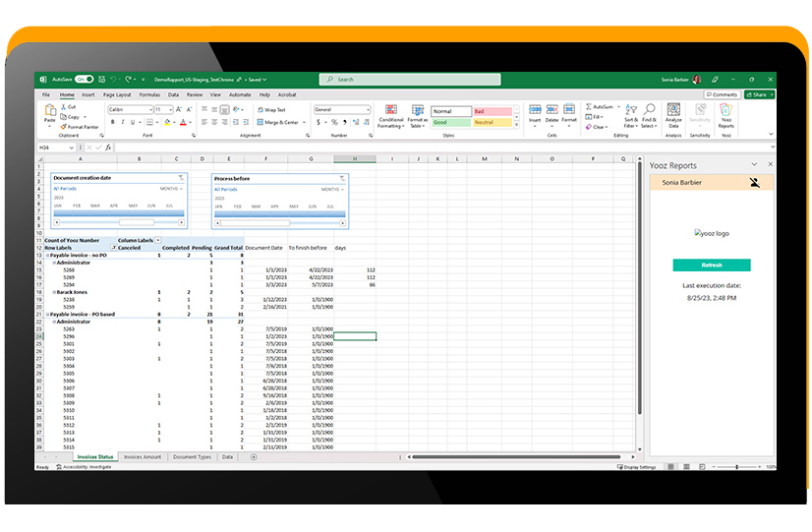Switch to the Formulas ribbon tab

(149, 94)
